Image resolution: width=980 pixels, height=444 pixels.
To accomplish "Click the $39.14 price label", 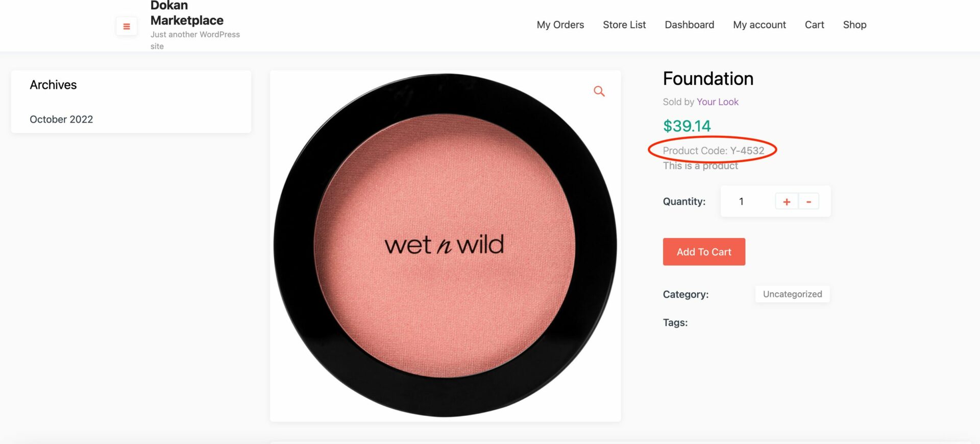I will [687, 126].
